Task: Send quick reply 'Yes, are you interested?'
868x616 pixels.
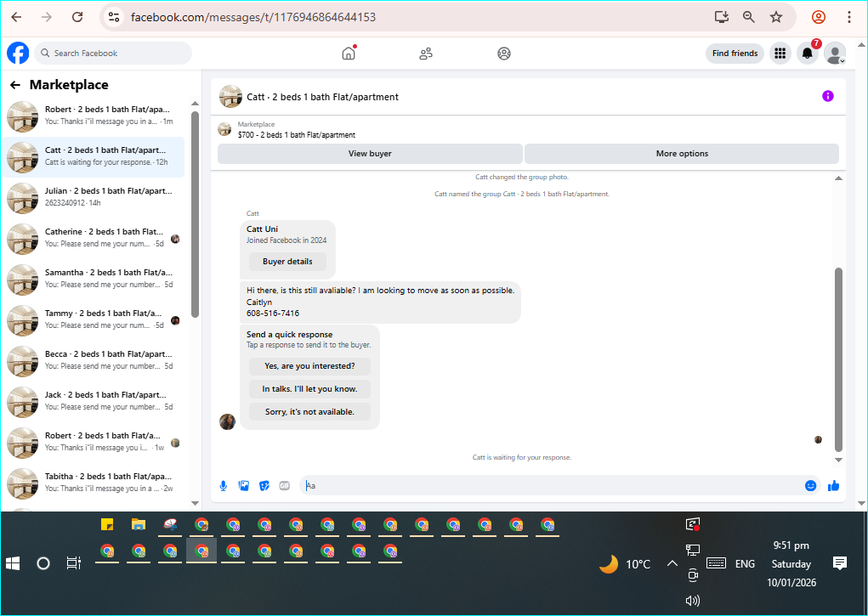Action: 309,366
